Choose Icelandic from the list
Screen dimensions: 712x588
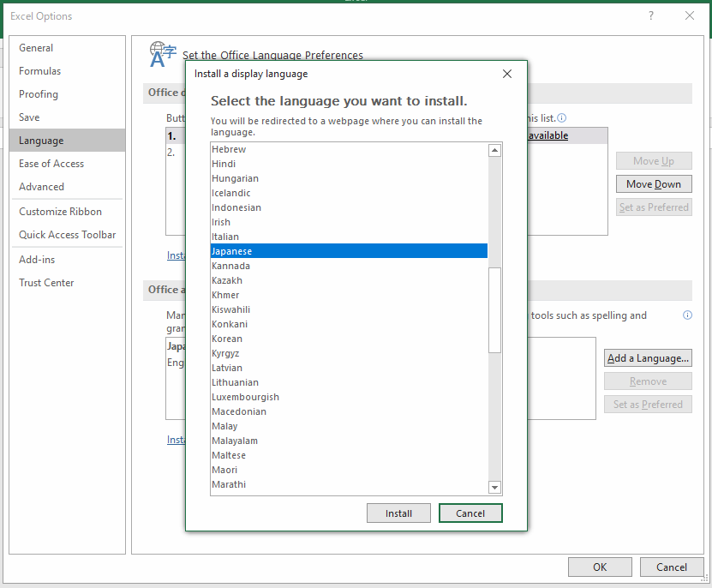coord(349,193)
